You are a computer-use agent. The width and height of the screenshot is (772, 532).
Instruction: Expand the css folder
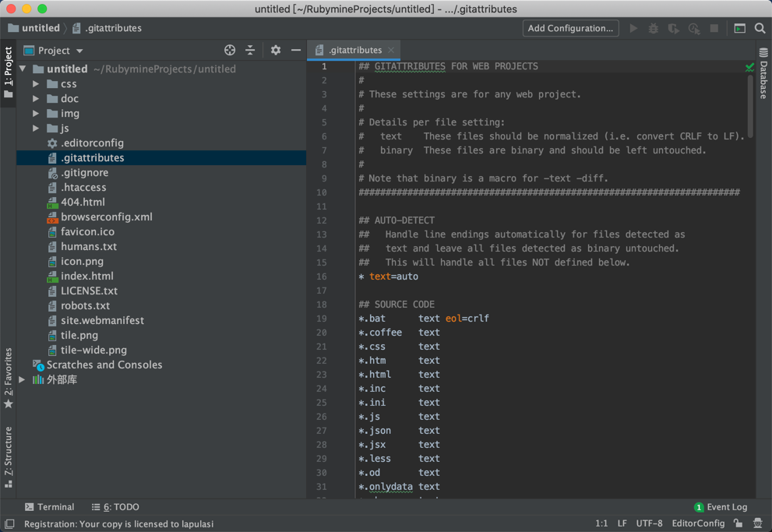pos(36,84)
